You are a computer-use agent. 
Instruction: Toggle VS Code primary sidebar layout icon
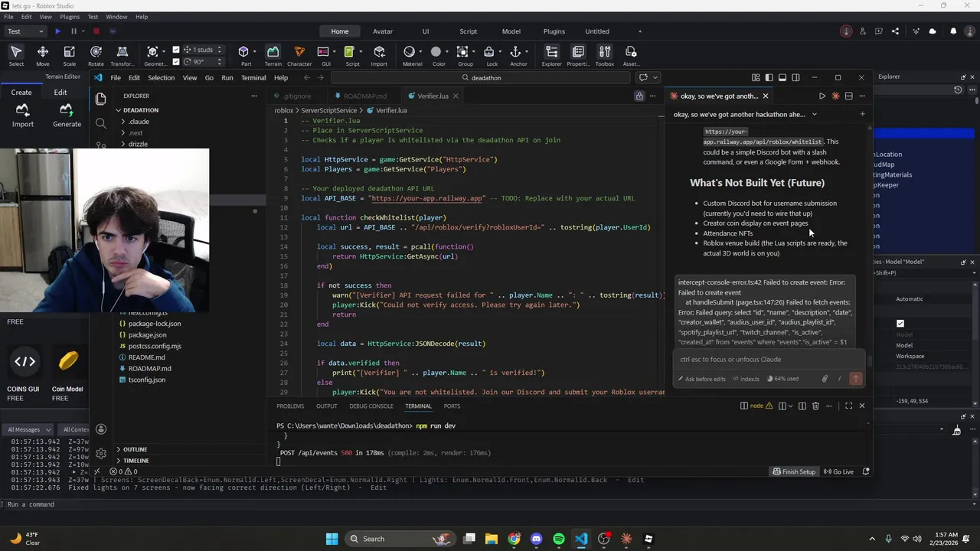(769, 77)
